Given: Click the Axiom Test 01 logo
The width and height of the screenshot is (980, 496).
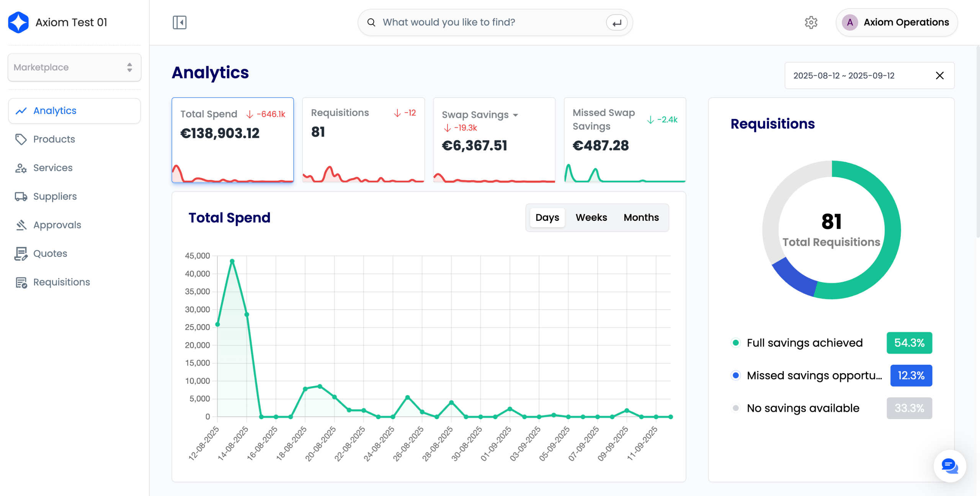Looking at the screenshot, I should point(18,22).
